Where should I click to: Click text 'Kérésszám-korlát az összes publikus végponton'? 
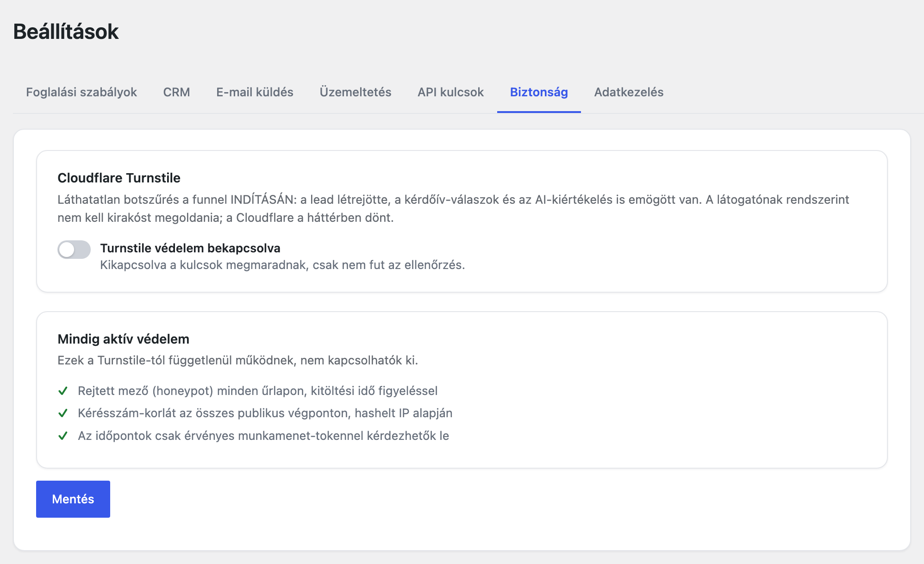point(213,413)
